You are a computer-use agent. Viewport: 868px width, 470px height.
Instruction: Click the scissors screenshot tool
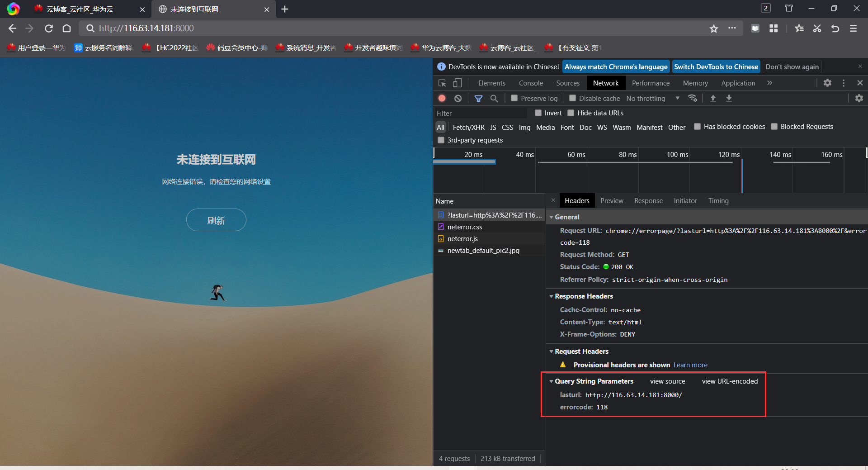(817, 28)
